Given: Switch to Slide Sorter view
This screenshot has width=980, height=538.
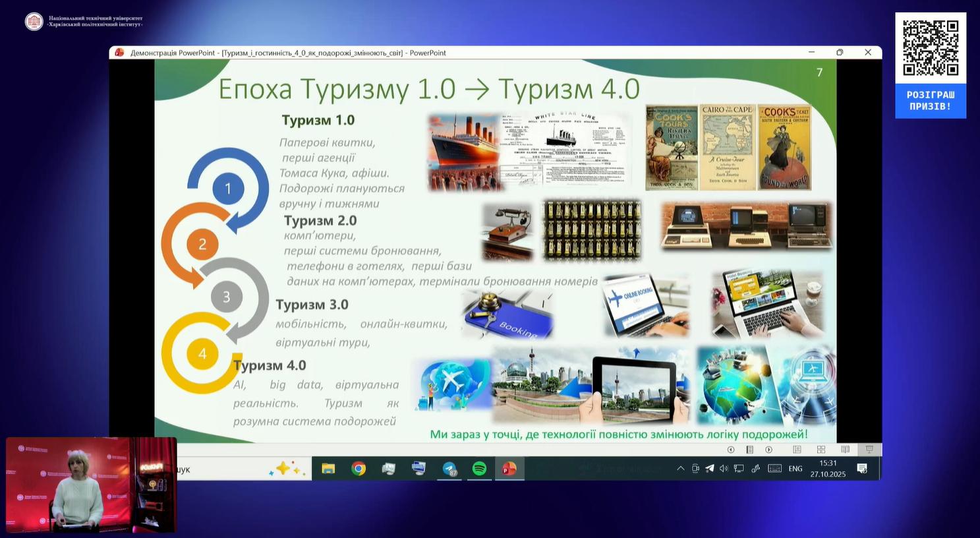Looking at the screenshot, I should tap(821, 450).
